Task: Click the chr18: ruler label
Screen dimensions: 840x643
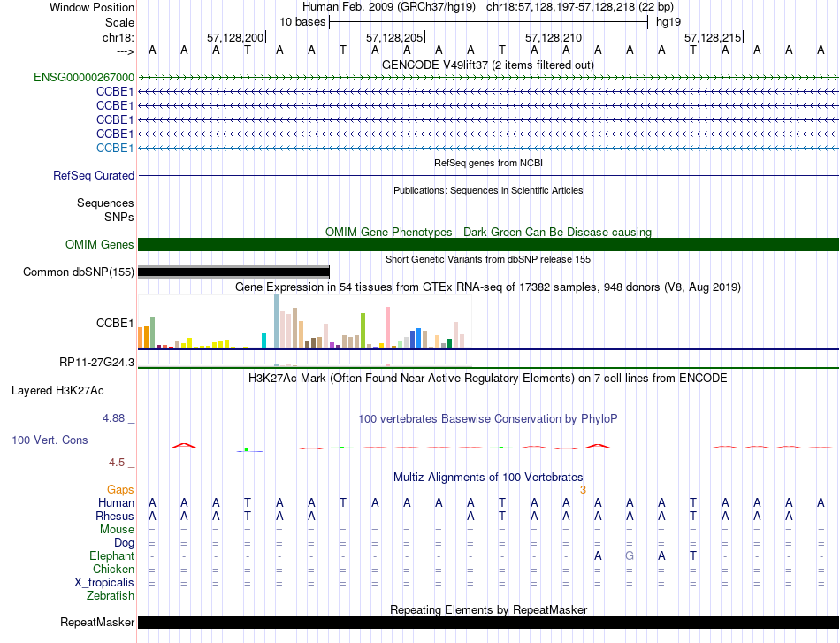Action: coord(118,37)
